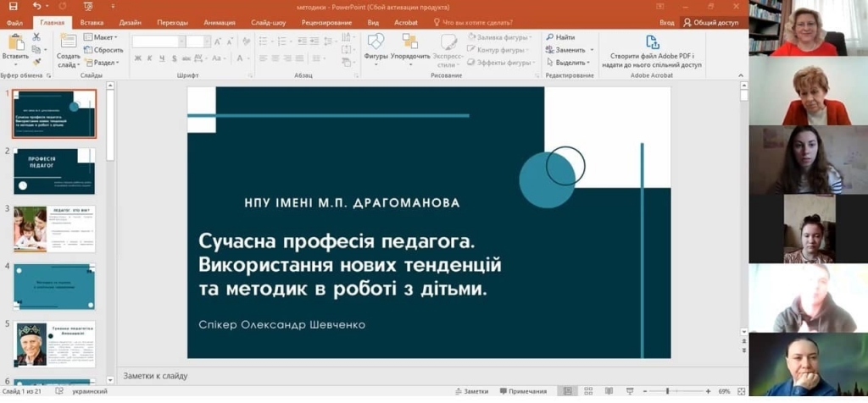
Task: Expand the font size combo box
Action: pos(207,41)
